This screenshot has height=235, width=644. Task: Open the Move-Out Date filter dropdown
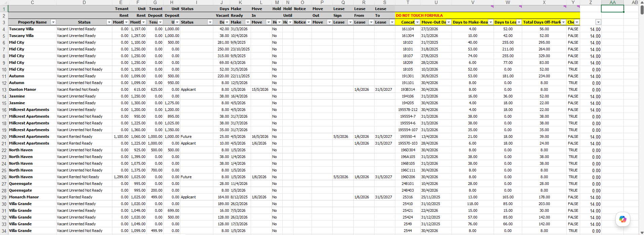click(449, 22)
